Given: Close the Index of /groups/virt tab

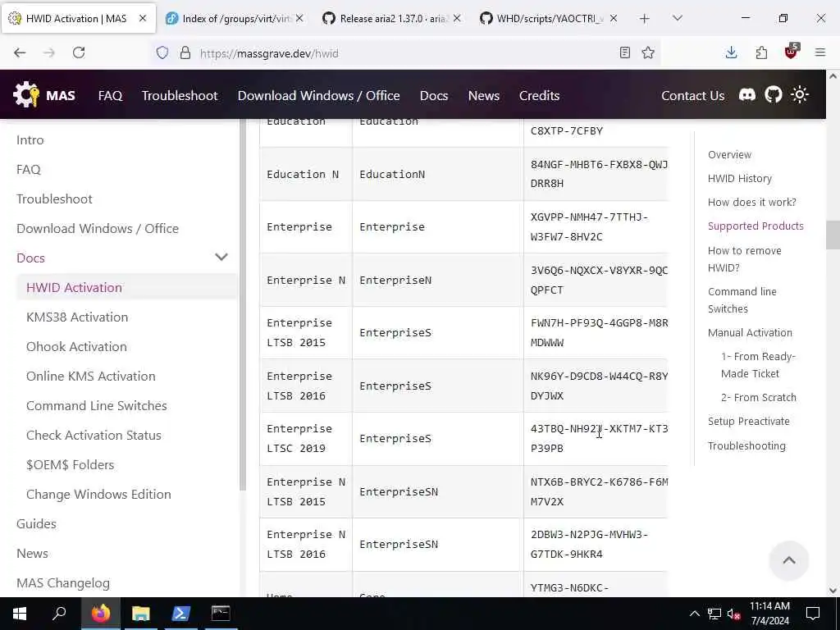Looking at the screenshot, I should pyautogui.click(x=299, y=18).
